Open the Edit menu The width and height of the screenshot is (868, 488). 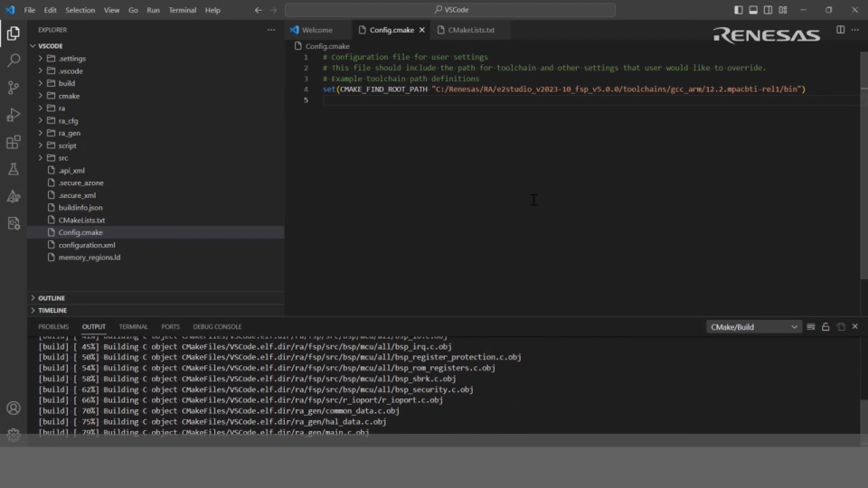pos(51,10)
